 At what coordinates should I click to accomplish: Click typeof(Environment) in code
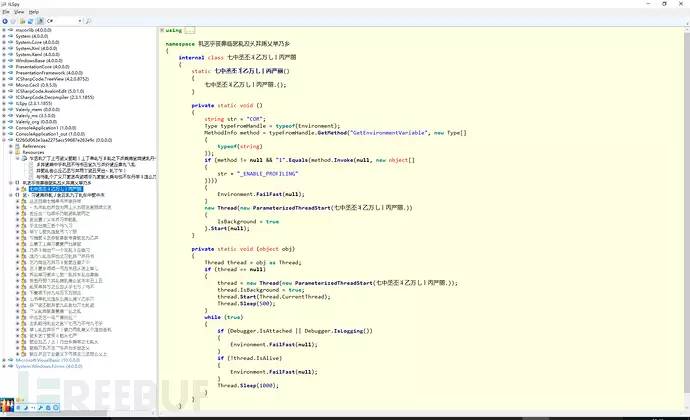[306, 126]
